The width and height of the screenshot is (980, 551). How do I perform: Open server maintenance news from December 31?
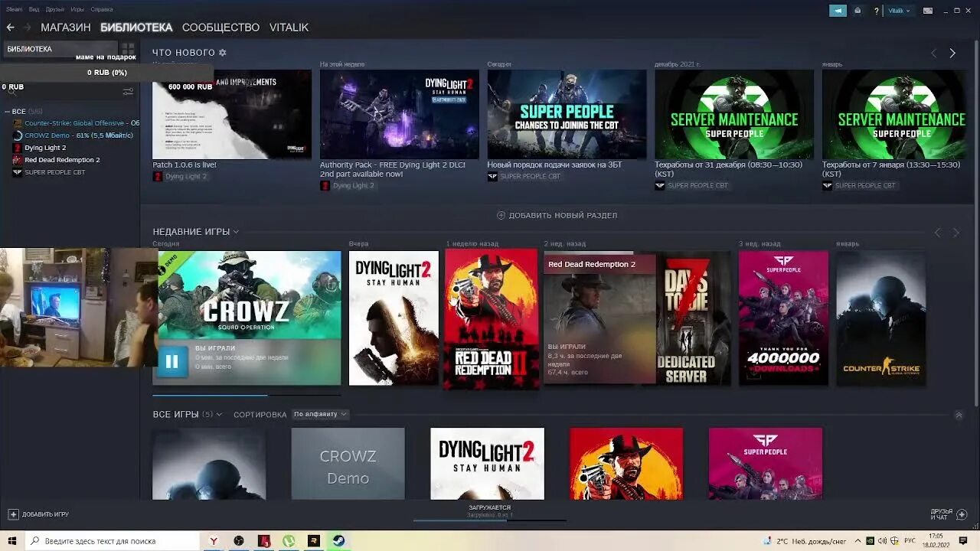coord(734,115)
